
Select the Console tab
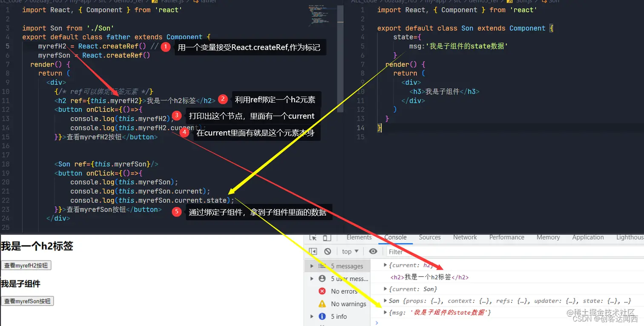(x=395, y=237)
